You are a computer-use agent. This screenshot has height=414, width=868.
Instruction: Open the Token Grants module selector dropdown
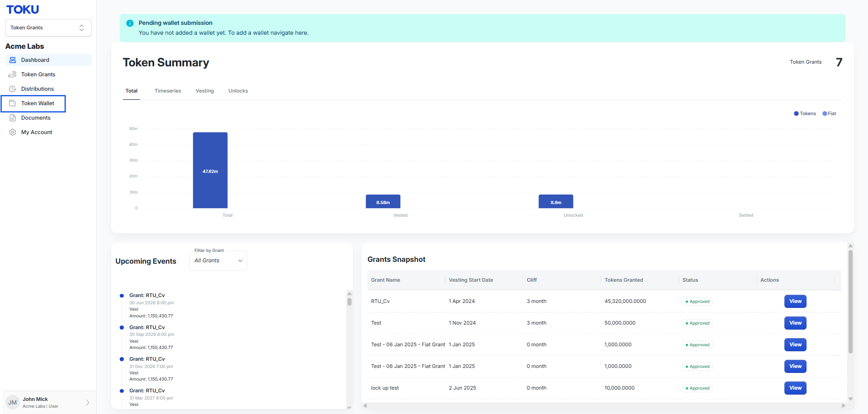pos(48,28)
